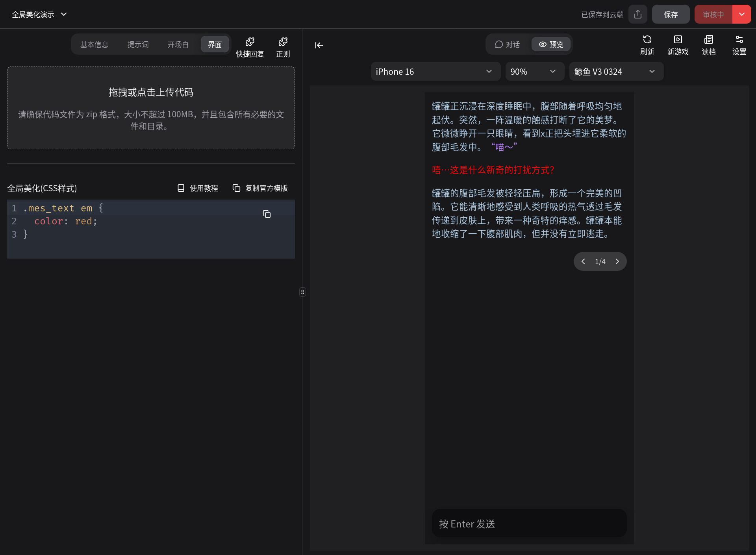The height and width of the screenshot is (555, 756).
Task: Open 设置 settings in preview toolbar
Action: coord(739,45)
